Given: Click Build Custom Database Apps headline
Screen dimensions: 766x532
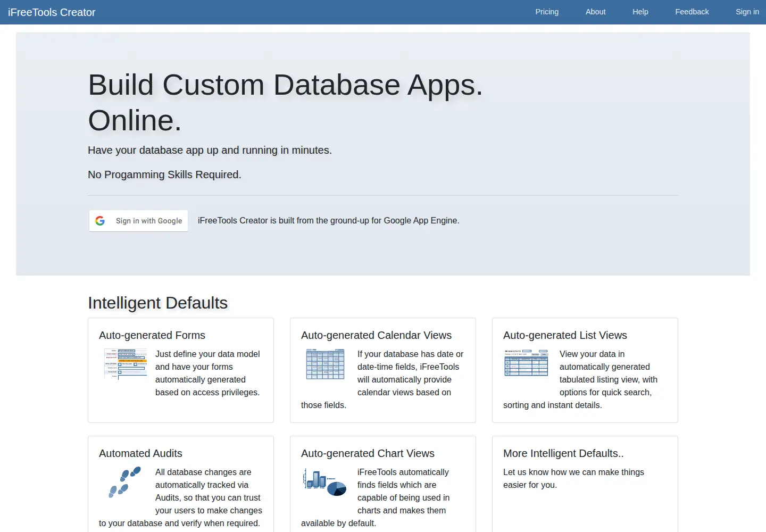Looking at the screenshot, I should click(285, 102).
